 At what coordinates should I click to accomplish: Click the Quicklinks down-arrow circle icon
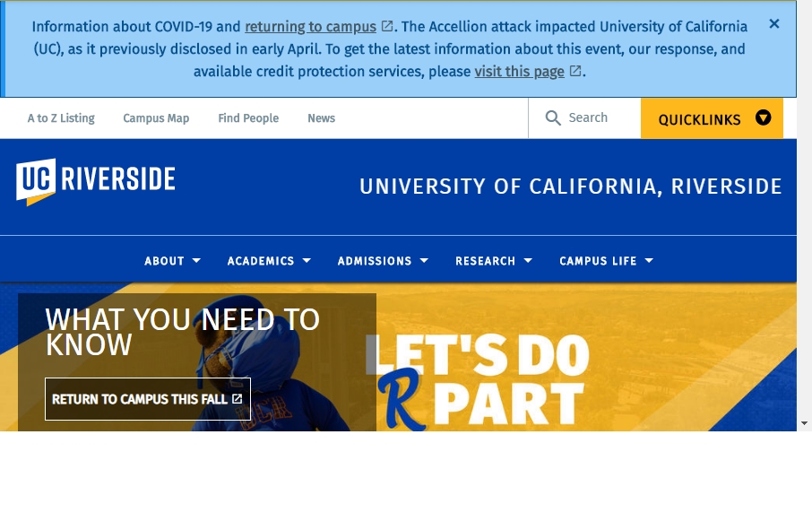(763, 117)
